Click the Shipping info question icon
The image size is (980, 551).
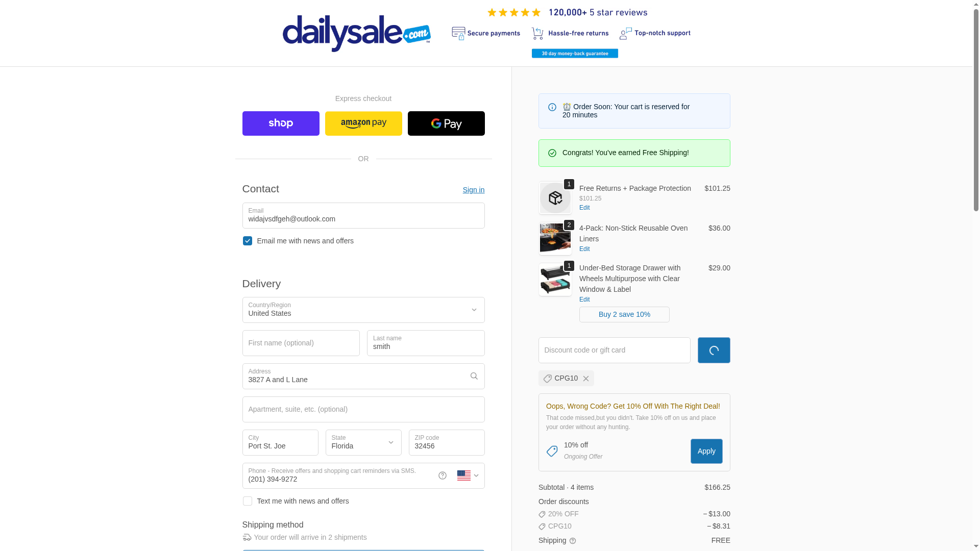click(573, 541)
